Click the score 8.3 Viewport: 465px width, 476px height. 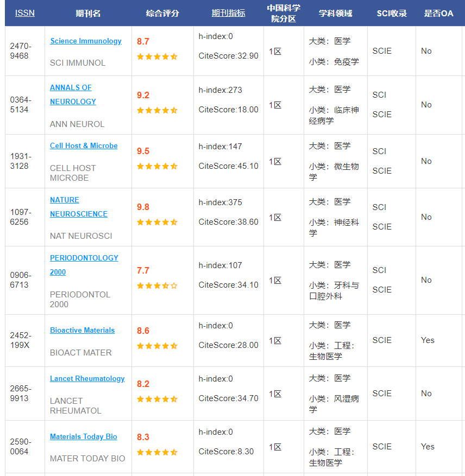pos(143,437)
